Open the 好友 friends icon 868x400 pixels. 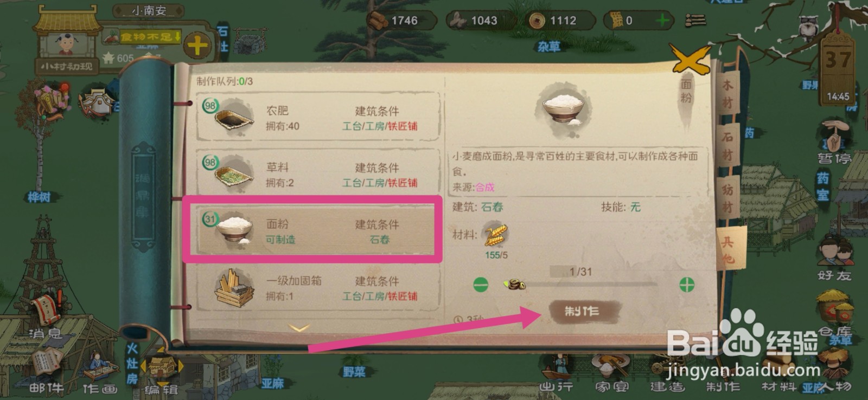click(x=835, y=259)
